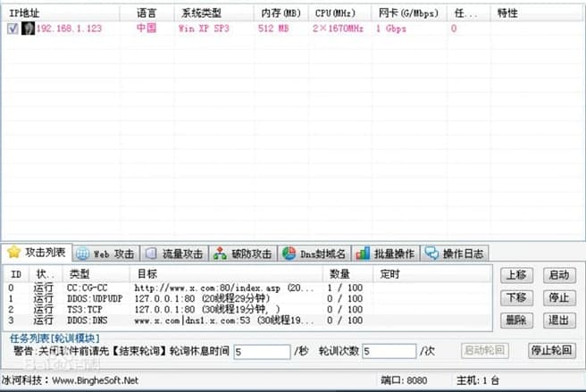Click the pie chart icon on Dns封域名 tab
This screenshot has height=392, width=586.
click(x=289, y=254)
